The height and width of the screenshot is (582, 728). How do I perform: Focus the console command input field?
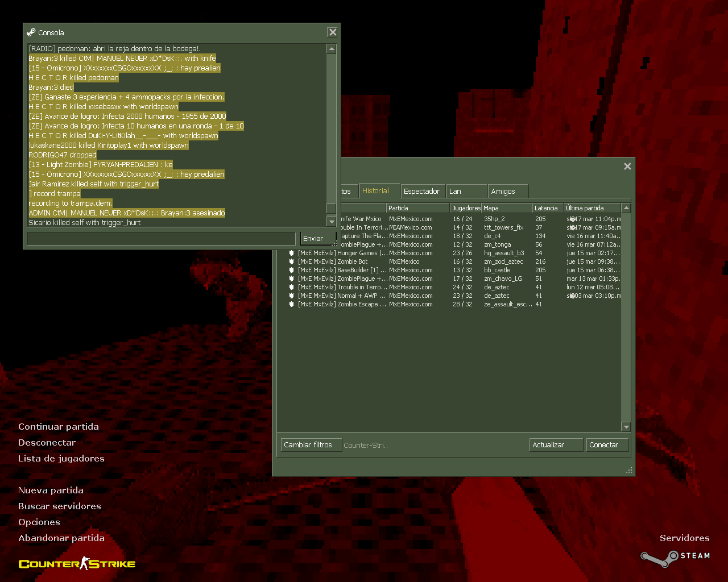pos(162,239)
